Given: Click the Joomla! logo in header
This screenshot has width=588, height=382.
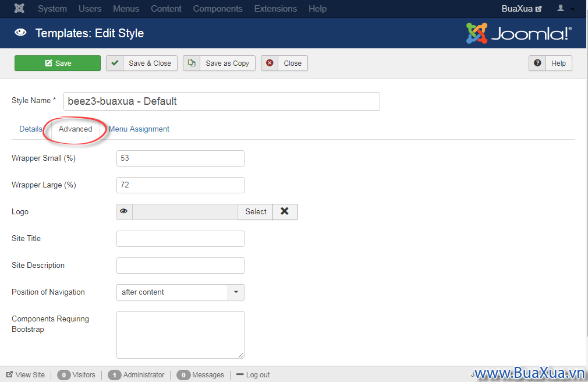Looking at the screenshot, I should (x=519, y=33).
